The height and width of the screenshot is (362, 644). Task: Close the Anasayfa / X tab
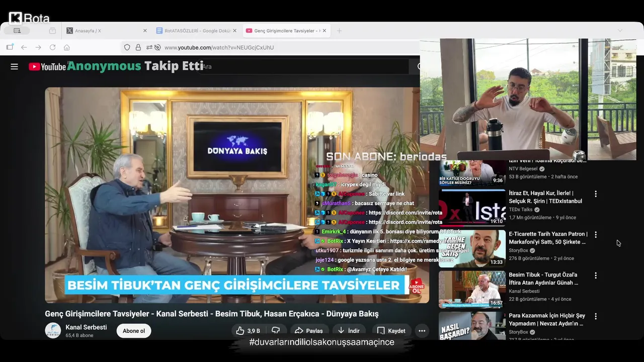point(145,31)
